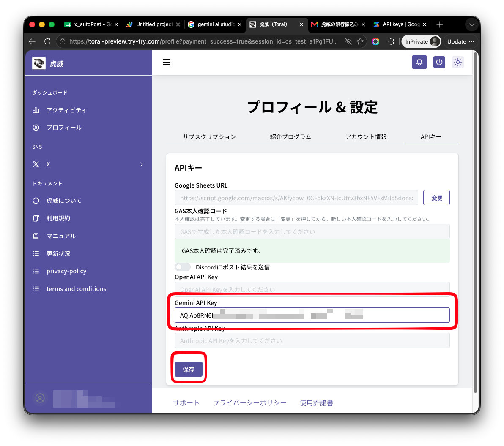504x446 pixels.
Task: Expand the X SNS menu chevron
Action: 141,164
